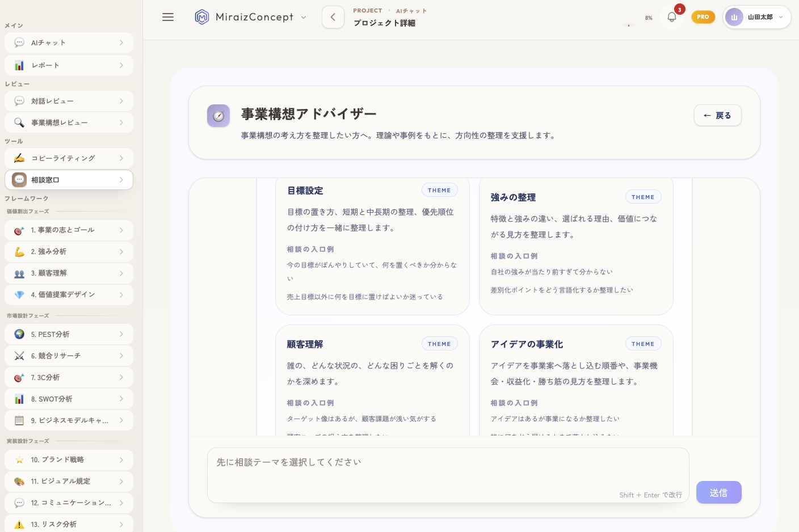Click the コピーライティング pen icon

click(x=19, y=158)
